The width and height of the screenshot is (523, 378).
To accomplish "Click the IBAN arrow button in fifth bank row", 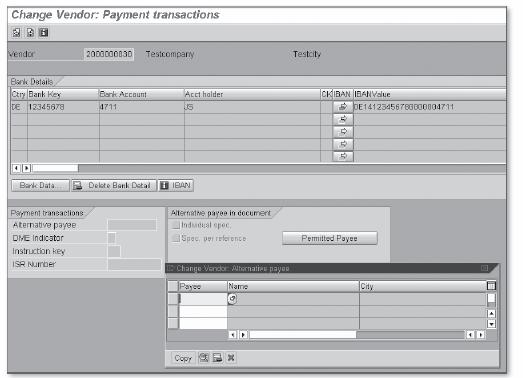I will coord(343,156).
